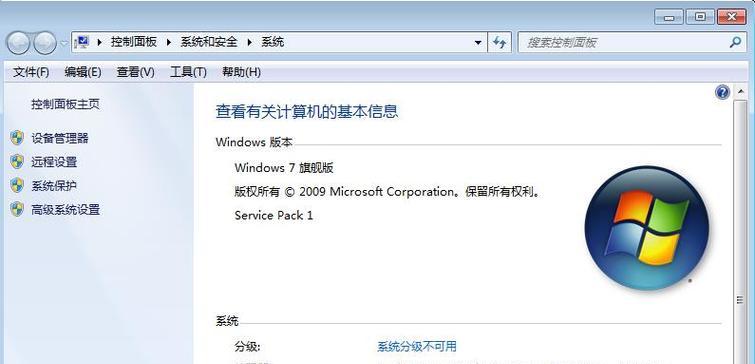Click the back navigation arrow button
Image resolution: width=755 pixels, height=364 pixels.
pos(18,43)
